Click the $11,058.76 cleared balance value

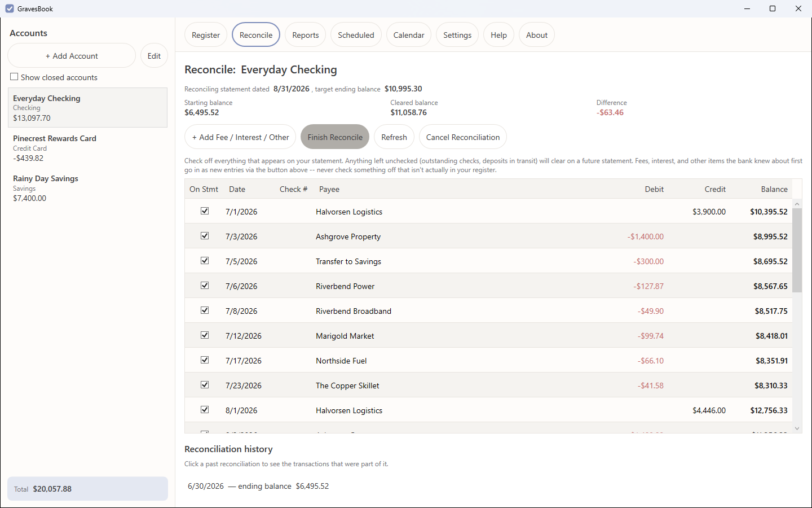coord(409,112)
